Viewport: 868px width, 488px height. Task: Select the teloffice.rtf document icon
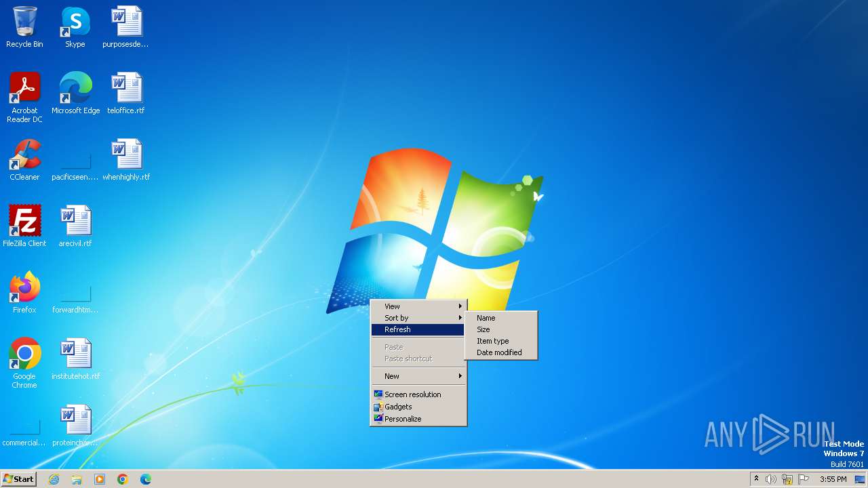[126, 94]
